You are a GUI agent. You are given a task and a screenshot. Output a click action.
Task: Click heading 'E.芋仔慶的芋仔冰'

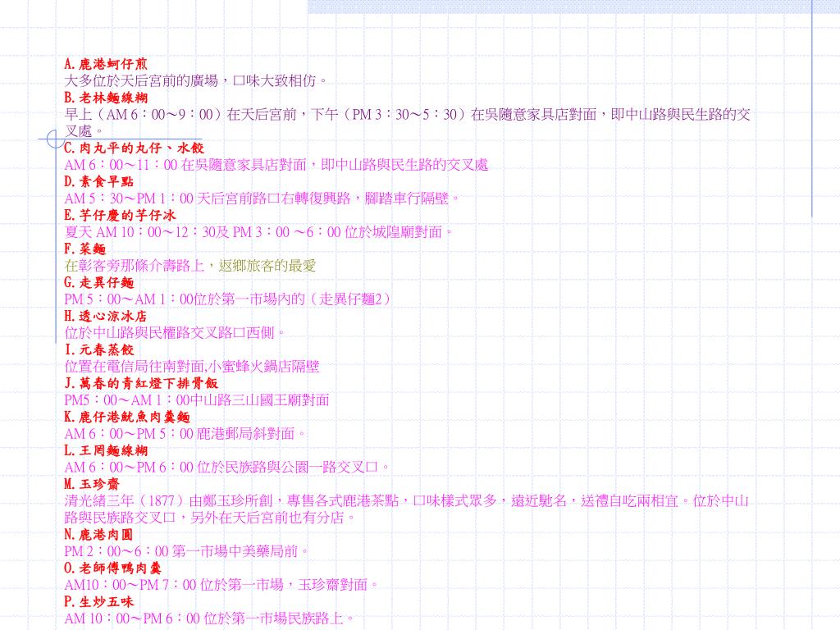120,216
